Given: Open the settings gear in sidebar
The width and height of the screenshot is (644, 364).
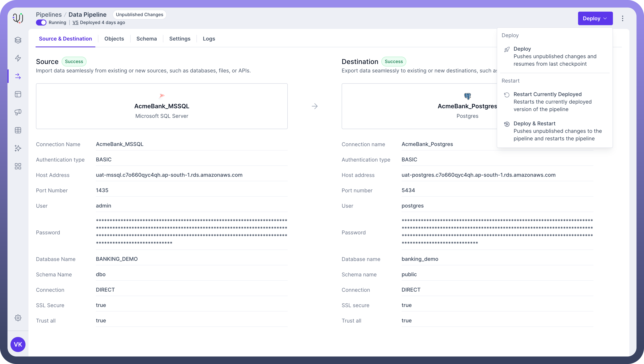Looking at the screenshot, I should pyautogui.click(x=18, y=318).
